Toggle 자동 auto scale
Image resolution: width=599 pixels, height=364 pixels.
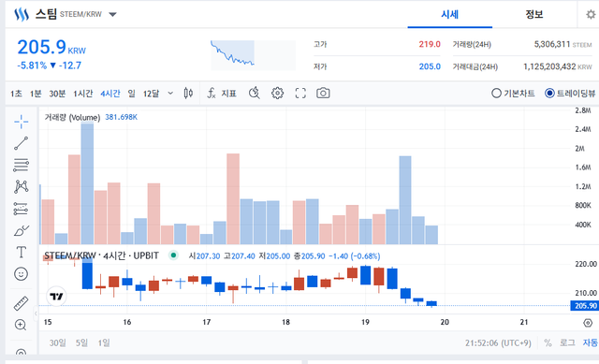coord(590,343)
